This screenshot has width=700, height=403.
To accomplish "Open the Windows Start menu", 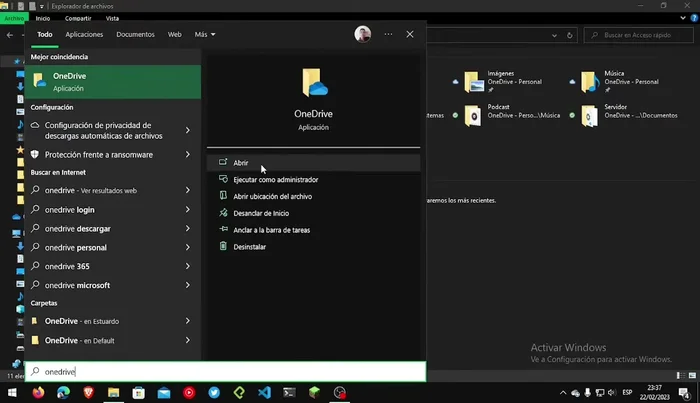I will coord(12,392).
